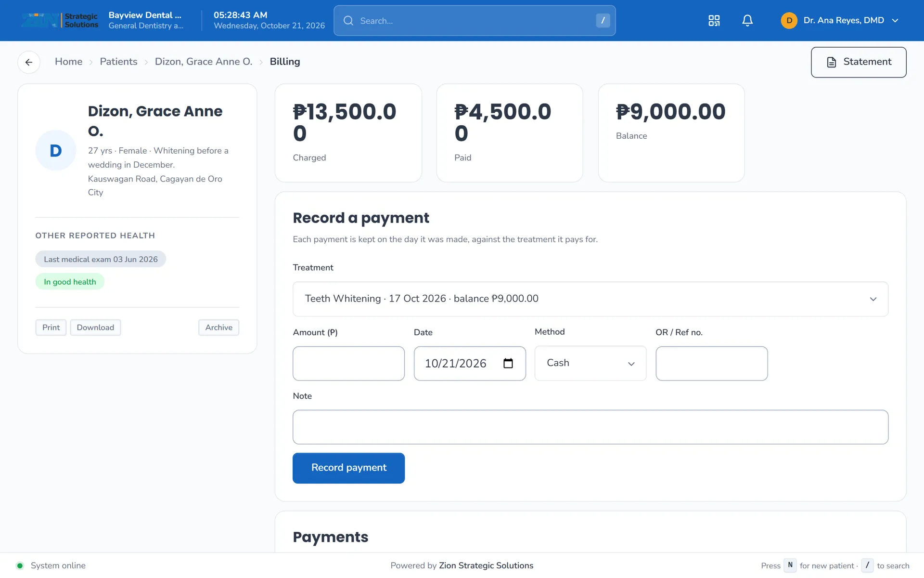Click the Kauswagan Road address text
The width and height of the screenshot is (924, 578).
[155, 185]
